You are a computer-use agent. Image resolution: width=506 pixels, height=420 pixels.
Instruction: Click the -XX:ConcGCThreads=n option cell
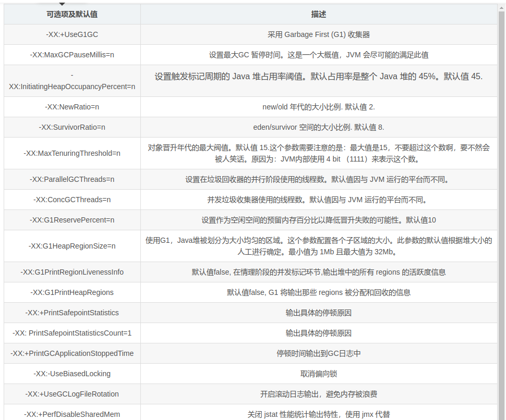pos(72,200)
